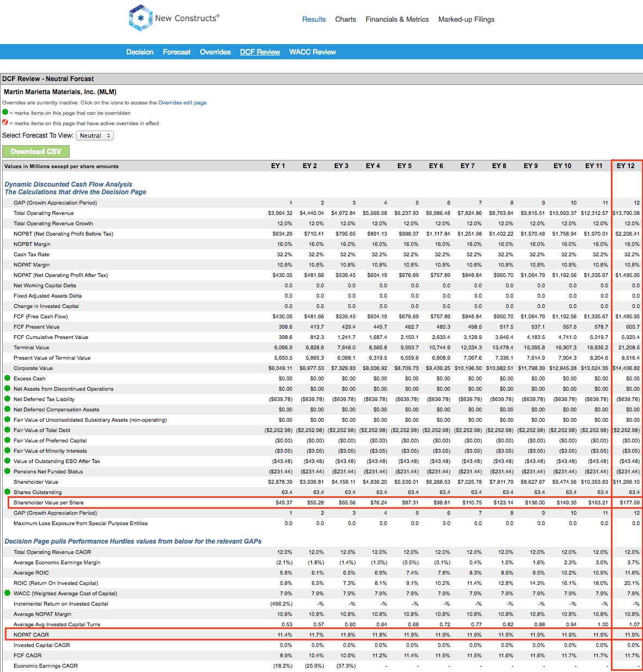The width and height of the screenshot is (643, 672).
Task: Click override icon beside WACC row
Action: (x=8, y=593)
